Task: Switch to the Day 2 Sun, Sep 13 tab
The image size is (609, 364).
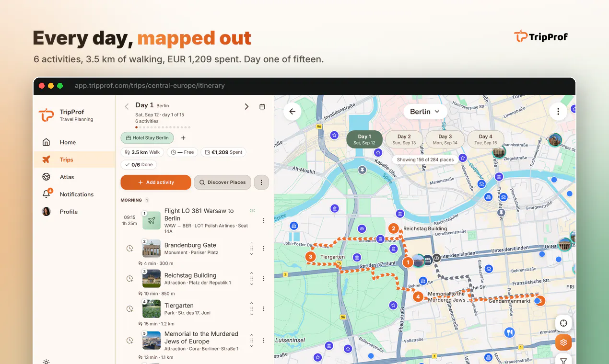Action: (x=404, y=139)
